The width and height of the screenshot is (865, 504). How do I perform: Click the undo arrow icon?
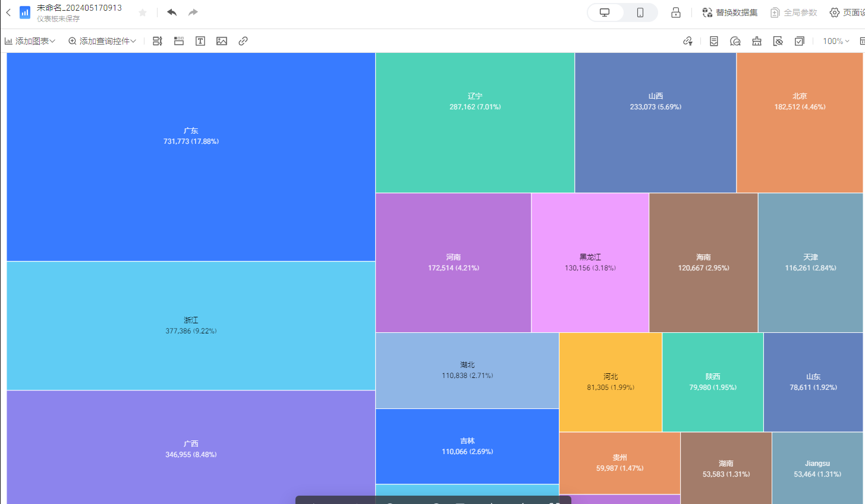click(172, 12)
